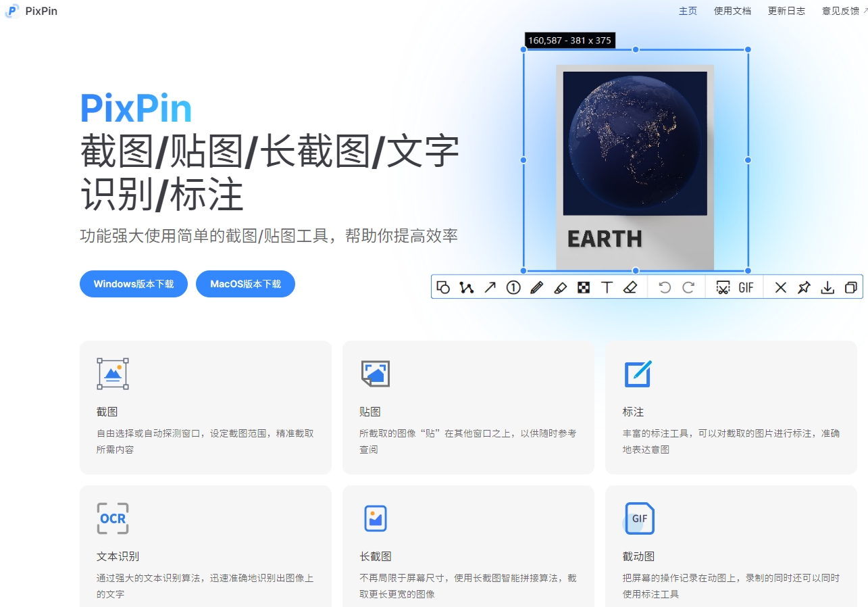
Task: Click the 功能强大使用简单 subtitle text
Action: pos(269,236)
